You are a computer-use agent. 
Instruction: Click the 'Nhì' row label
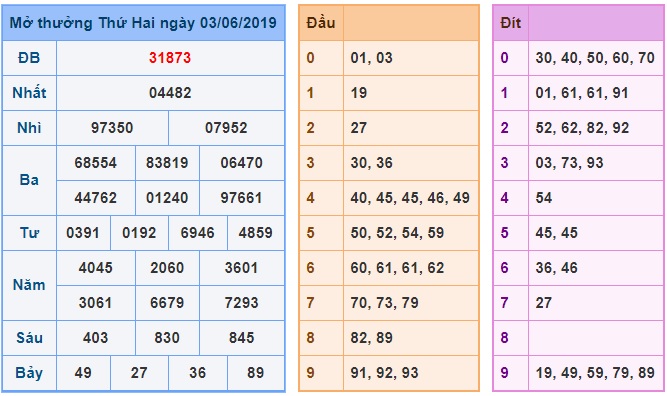tap(29, 128)
